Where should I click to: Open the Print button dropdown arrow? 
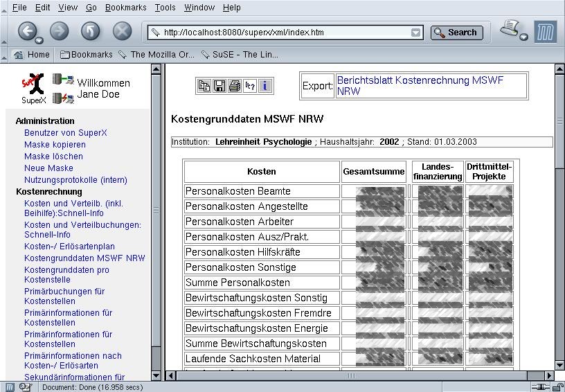[524, 37]
